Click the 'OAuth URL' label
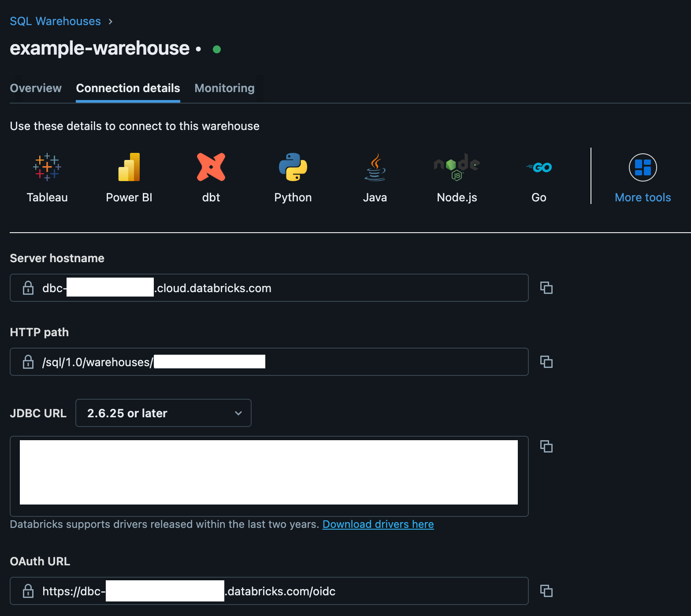Viewport: 691px width, 616px height. [40, 561]
